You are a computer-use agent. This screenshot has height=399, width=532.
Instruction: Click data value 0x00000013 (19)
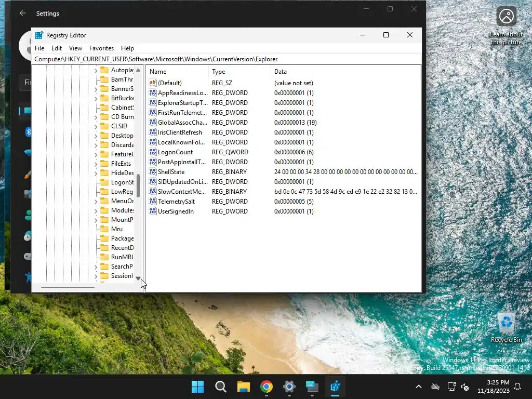click(x=295, y=122)
